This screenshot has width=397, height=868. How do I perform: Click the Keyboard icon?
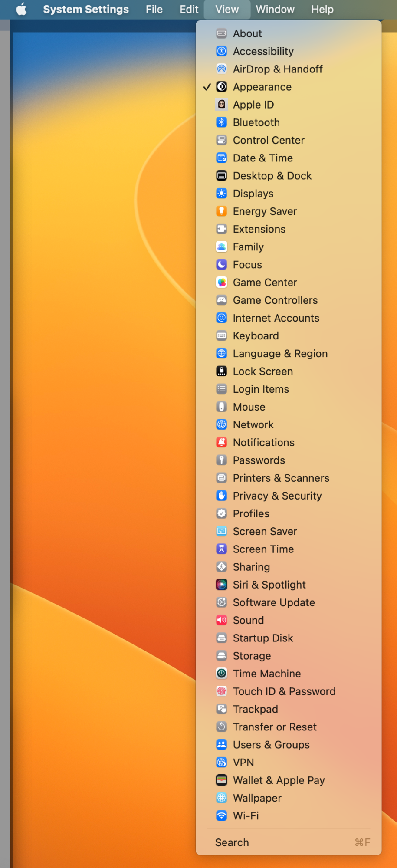click(222, 336)
